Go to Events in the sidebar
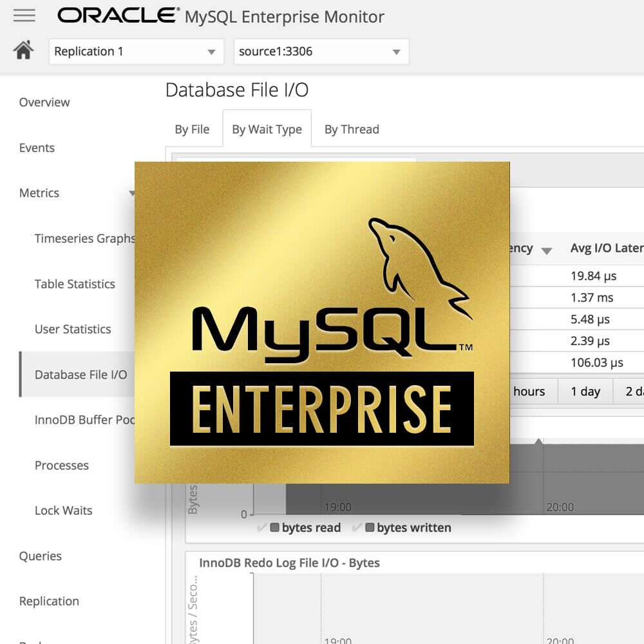Screen dimensions: 644x644 point(37,148)
